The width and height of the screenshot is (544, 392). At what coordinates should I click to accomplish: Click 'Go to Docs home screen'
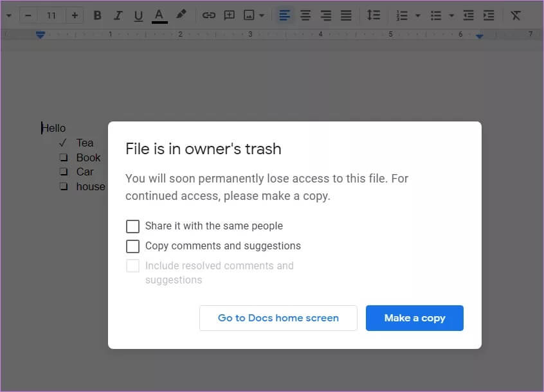coord(278,318)
